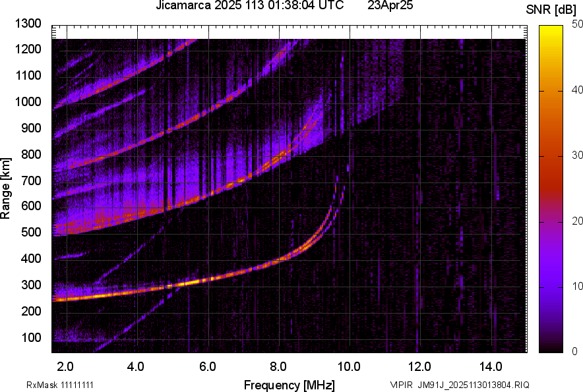Click the file name 'JM91J_2025113013804.RIQ'
583x392 pixels.
point(474,385)
